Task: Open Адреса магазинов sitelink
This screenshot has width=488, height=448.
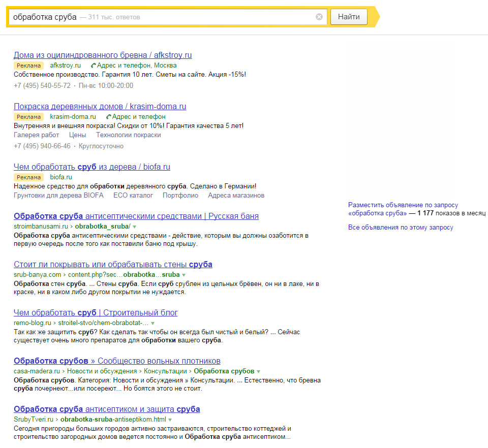Action: [x=236, y=195]
